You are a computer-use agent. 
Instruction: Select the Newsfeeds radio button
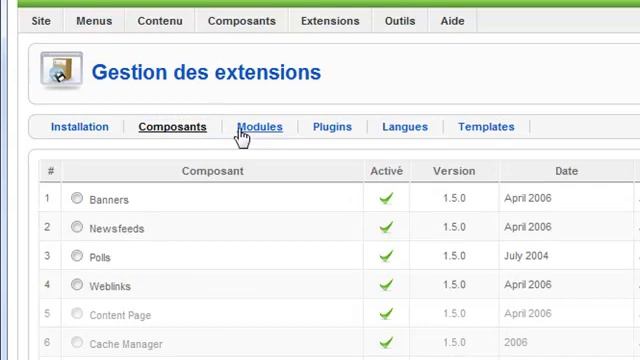pyautogui.click(x=77, y=227)
